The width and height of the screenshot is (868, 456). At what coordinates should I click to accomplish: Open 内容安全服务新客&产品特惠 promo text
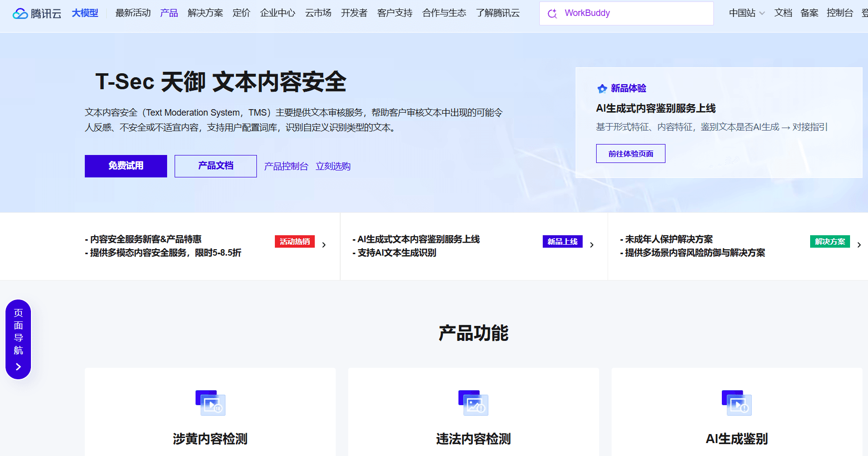point(143,239)
